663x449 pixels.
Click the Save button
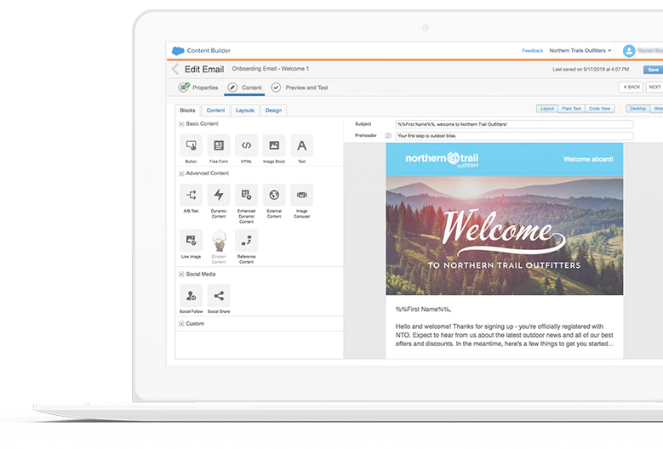coord(653,69)
